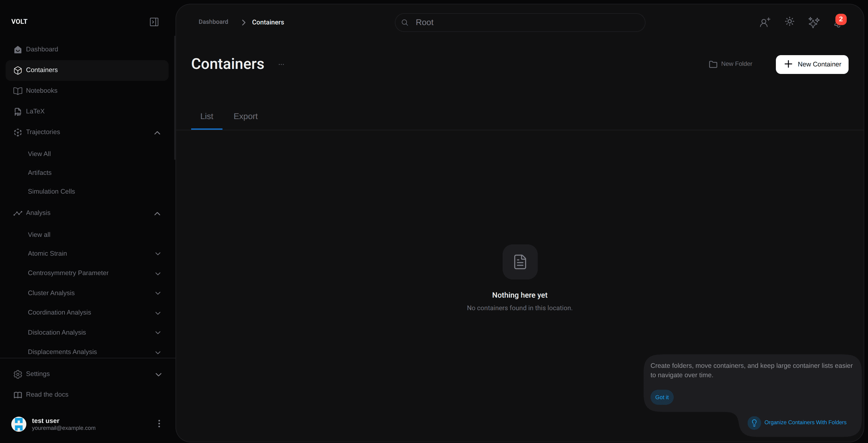Viewport: 868px width, 443px height.
Task: Click the New Container button
Action: (x=812, y=64)
